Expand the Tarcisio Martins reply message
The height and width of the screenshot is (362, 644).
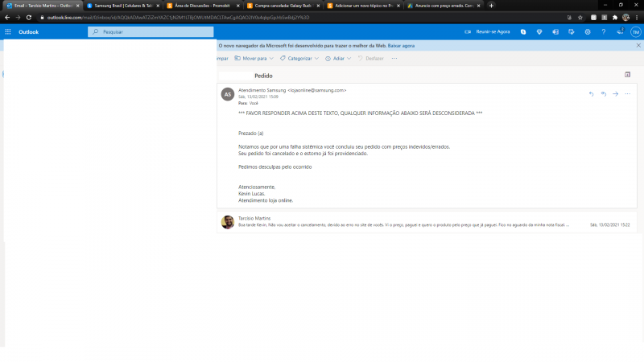pos(427,222)
